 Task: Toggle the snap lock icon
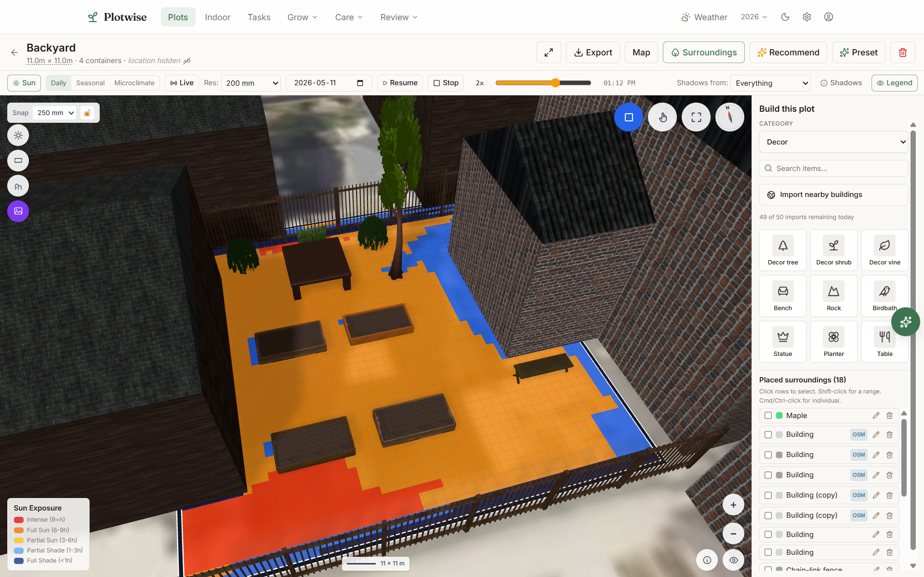point(87,113)
